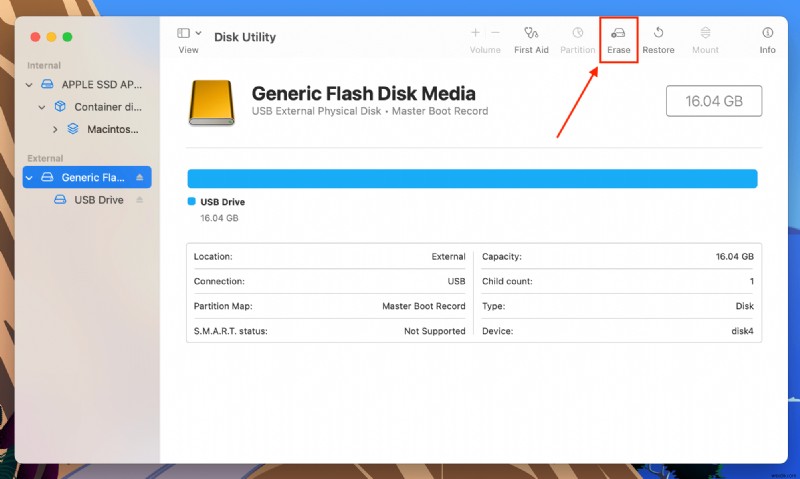Viewport: 800px width, 479px height.
Task: Open the View dropdown chevron
Action: [x=198, y=33]
